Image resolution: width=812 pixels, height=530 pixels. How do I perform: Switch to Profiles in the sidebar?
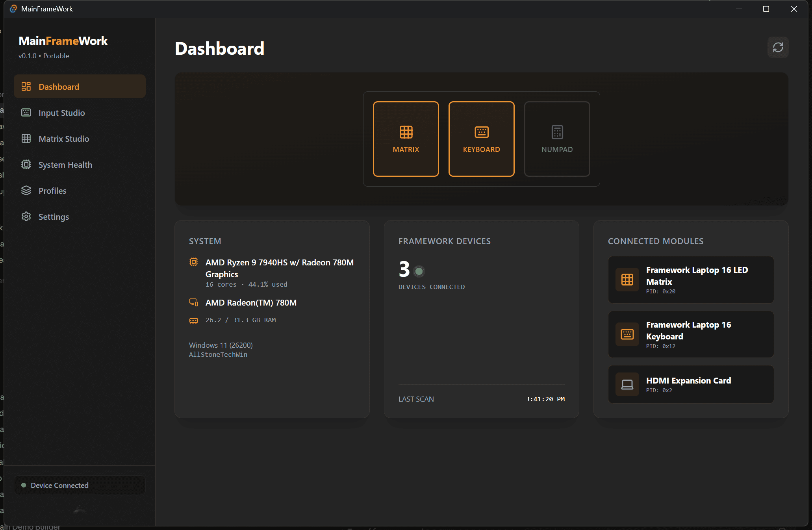[80, 191]
